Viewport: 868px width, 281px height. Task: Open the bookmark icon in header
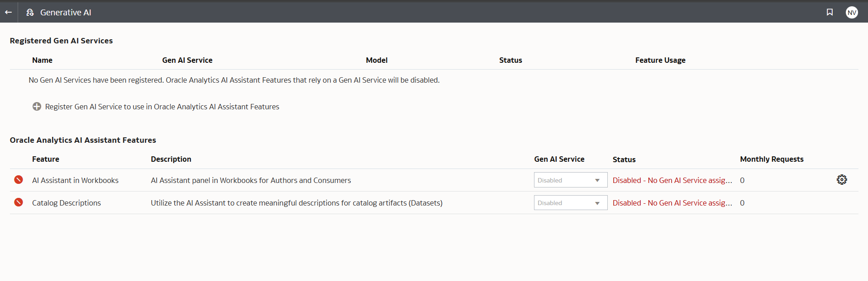click(830, 12)
